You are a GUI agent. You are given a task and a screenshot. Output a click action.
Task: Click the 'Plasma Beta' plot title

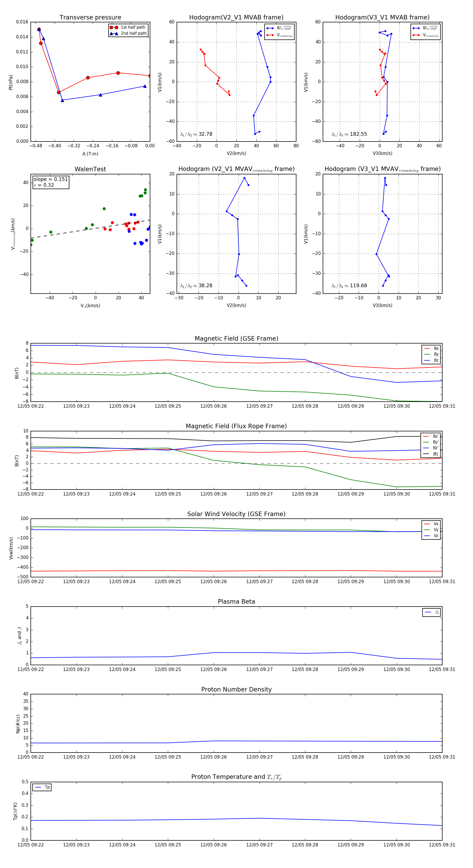236,602
